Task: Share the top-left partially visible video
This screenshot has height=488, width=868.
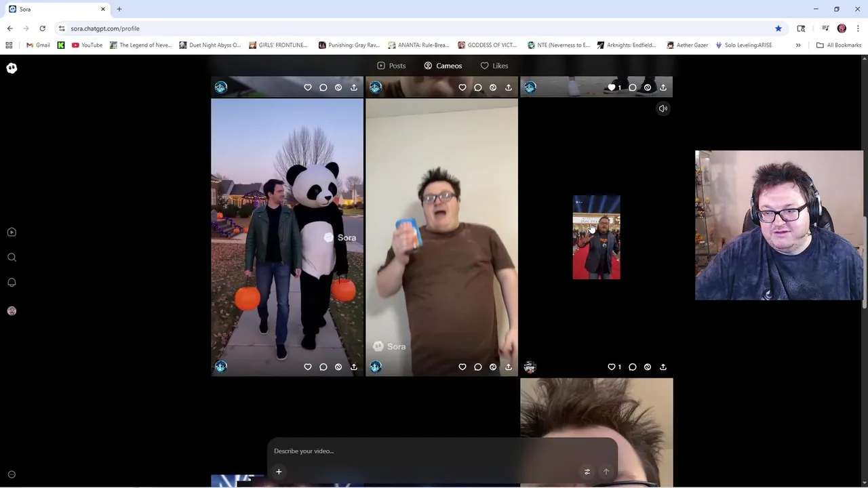Action: [354, 87]
